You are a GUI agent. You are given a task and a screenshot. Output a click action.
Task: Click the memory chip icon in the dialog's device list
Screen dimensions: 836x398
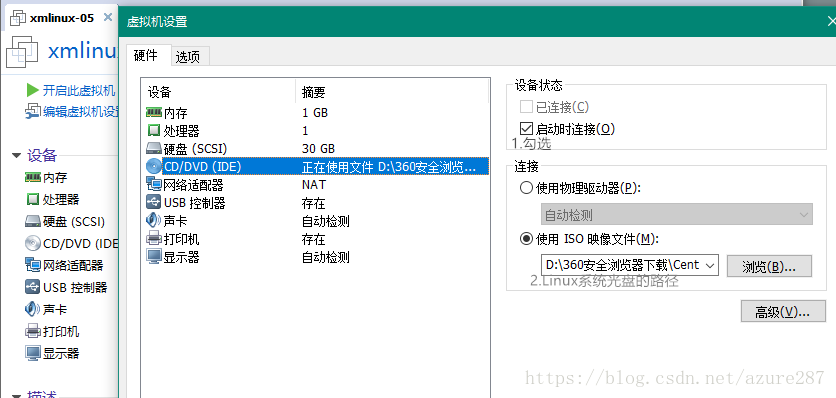click(154, 113)
